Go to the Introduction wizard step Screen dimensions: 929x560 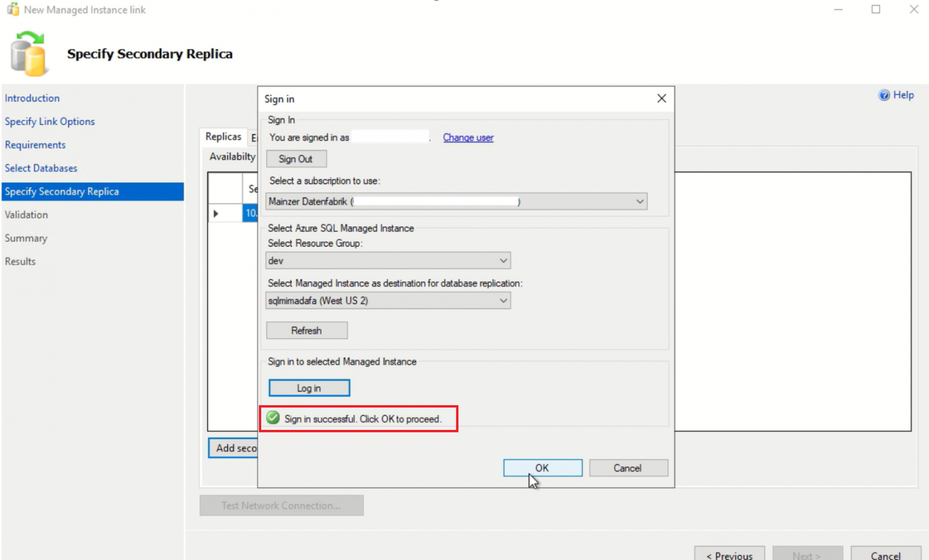pyautogui.click(x=32, y=98)
